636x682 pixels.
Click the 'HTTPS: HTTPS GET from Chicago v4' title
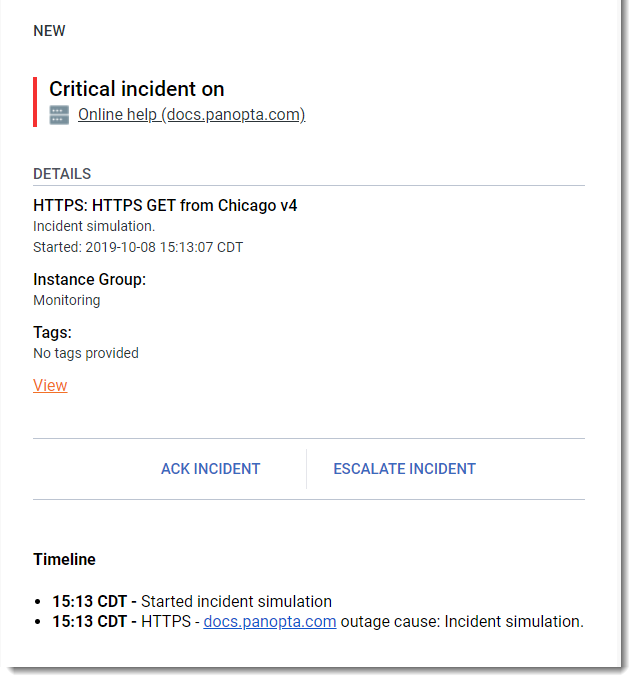coord(165,206)
